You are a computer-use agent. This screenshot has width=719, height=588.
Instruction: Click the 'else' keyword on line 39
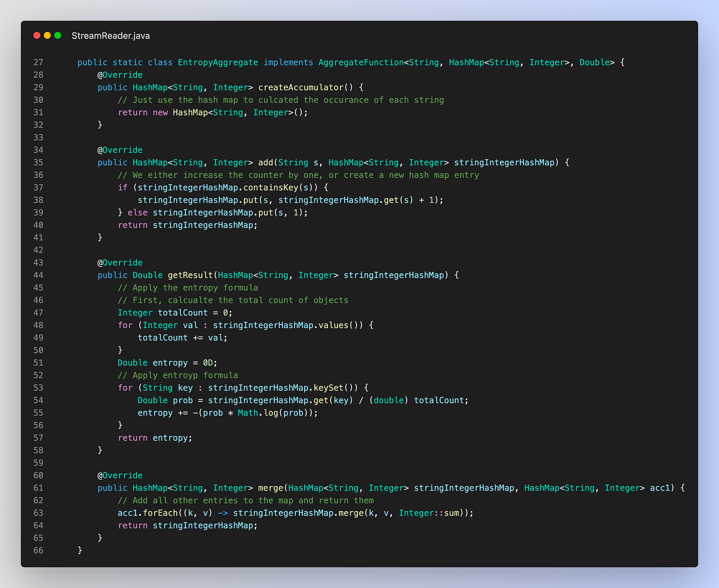point(138,213)
